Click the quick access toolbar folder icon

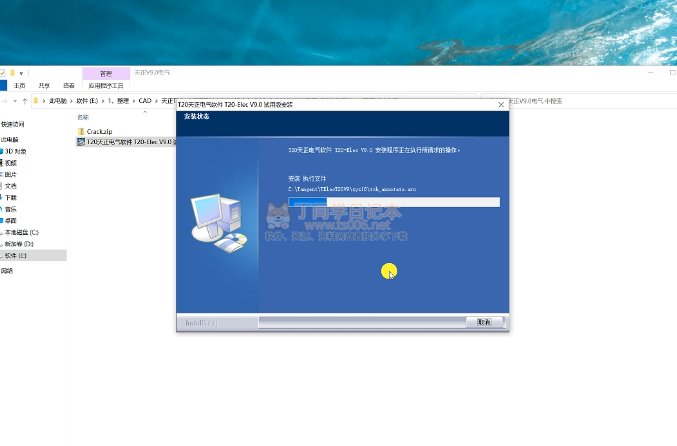(x=13, y=73)
